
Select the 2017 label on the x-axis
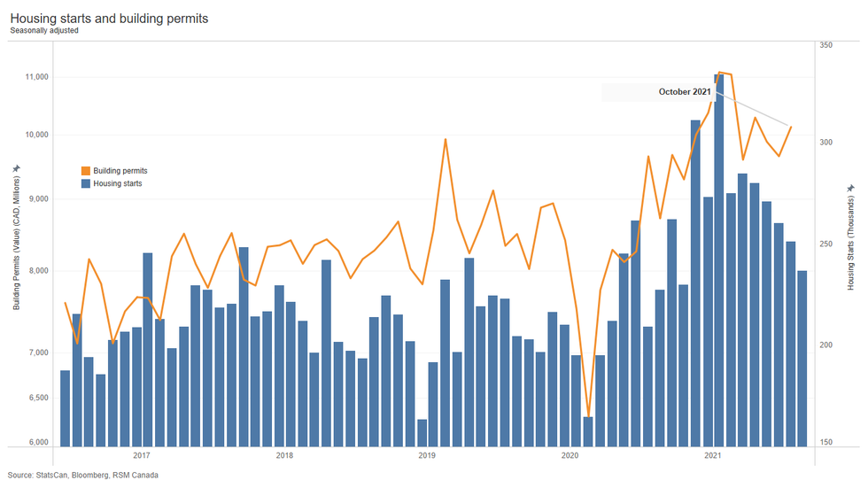pos(141,456)
